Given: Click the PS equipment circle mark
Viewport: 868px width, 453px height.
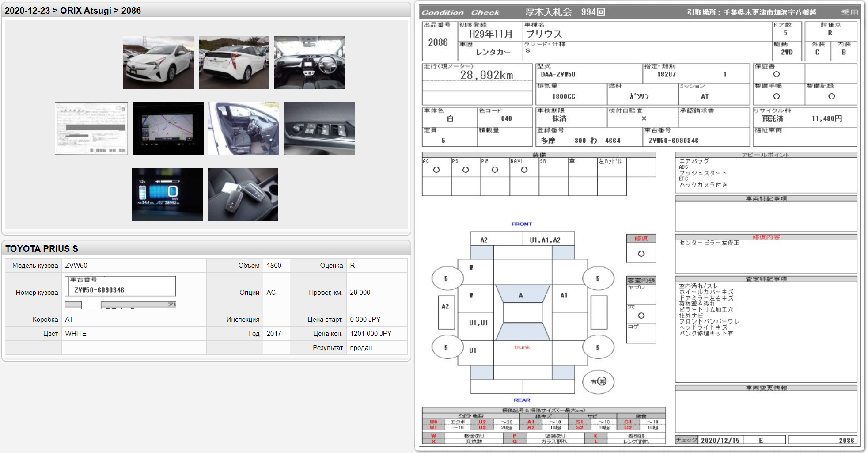Looking at the screenshot, I should 466,170.
